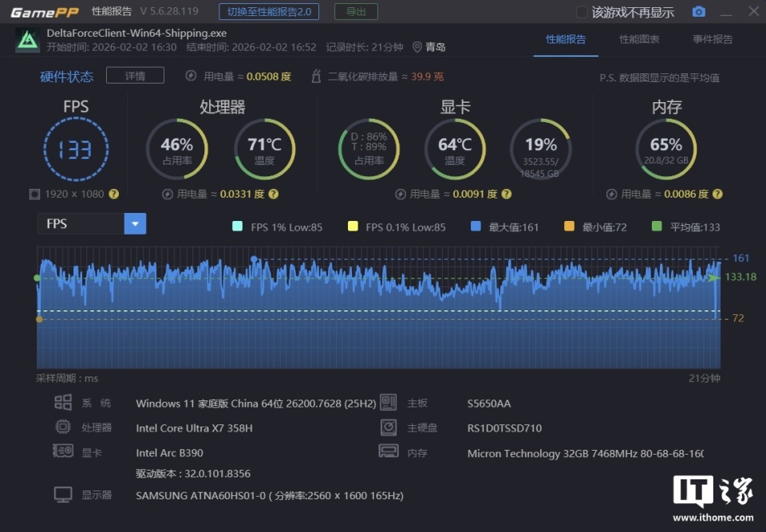Click driver version 32.0.101.8356 text
The width and height of the screenshot is (766, 532).
click(193, 474)
